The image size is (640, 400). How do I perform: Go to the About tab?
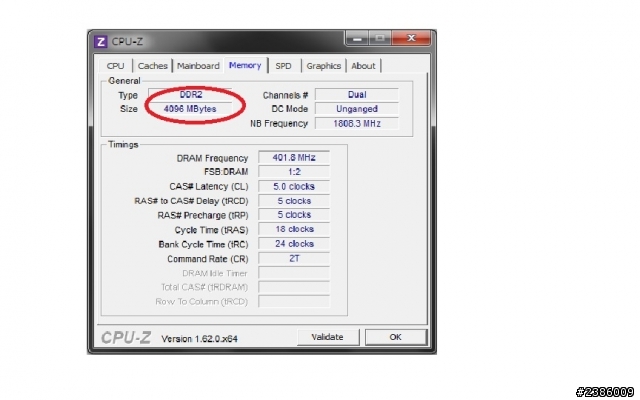coord(363,66)
